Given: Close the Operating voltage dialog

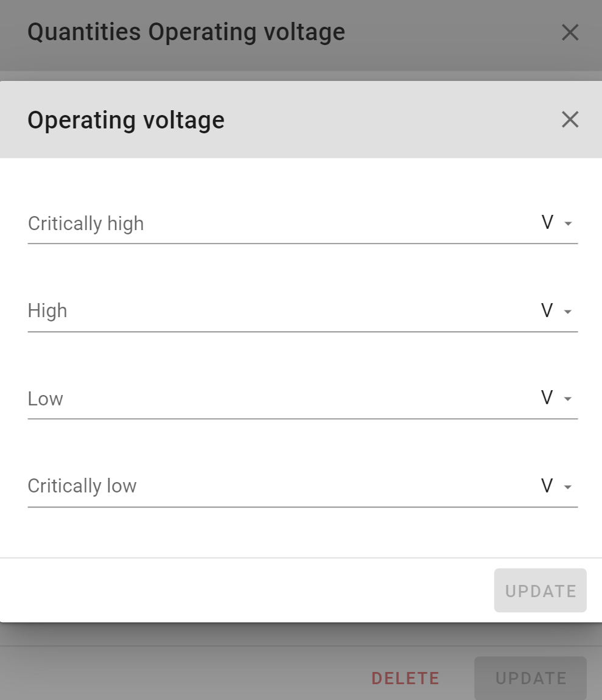Looking at the screenshot, I should click(x=570, y=119).
